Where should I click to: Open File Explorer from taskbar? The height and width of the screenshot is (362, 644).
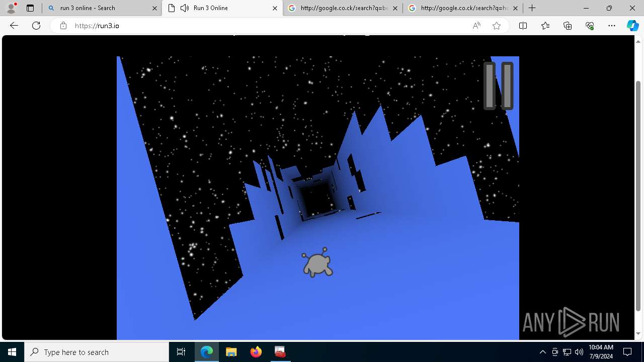tap(231, 352)
